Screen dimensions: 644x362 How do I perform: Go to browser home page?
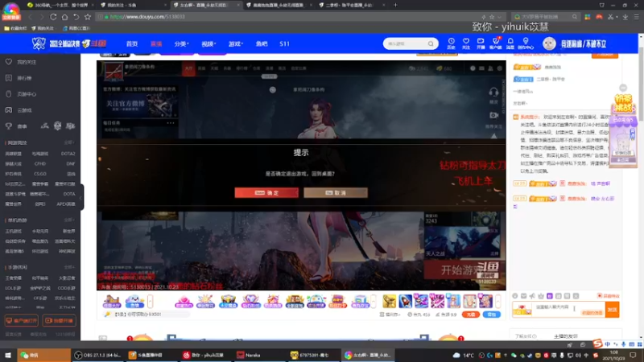coord(64,17)
